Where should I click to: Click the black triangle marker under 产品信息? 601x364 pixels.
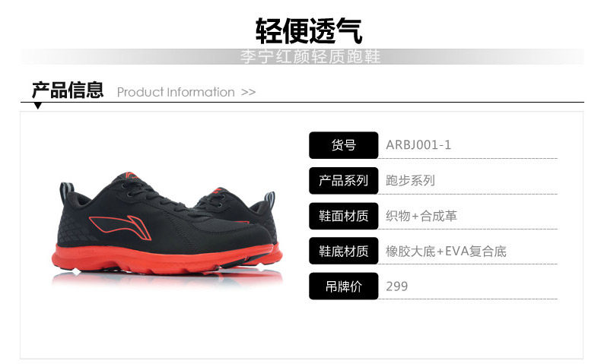[37, 106]
